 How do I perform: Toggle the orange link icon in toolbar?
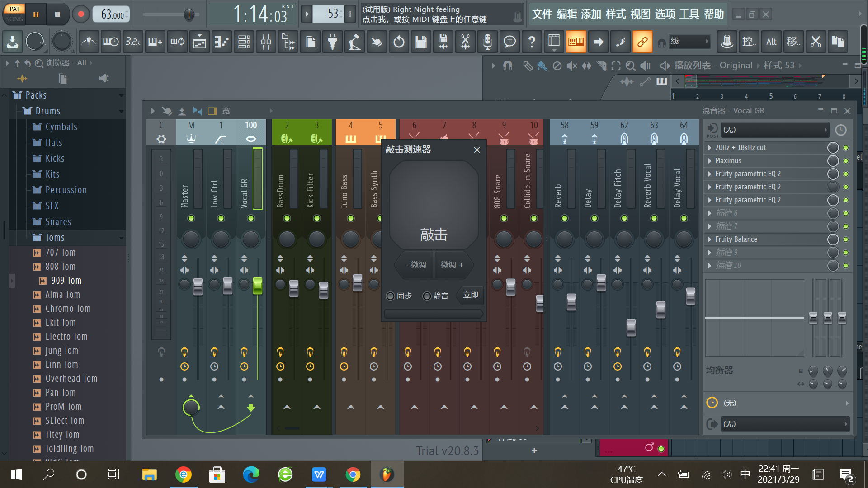642,42
